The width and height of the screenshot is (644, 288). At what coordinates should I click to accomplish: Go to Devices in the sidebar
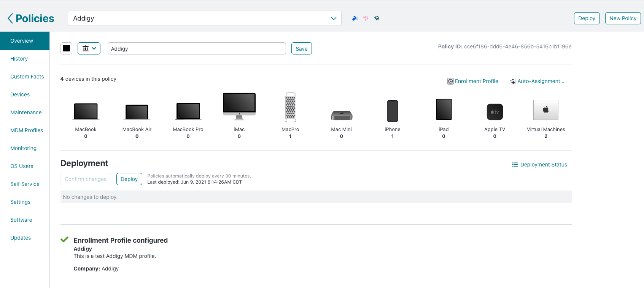20,94
